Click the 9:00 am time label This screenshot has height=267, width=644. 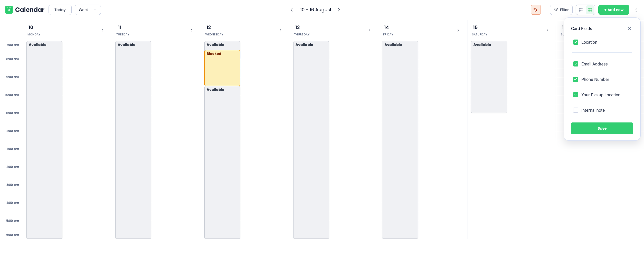pyautogui.click(x=13, y=77)
